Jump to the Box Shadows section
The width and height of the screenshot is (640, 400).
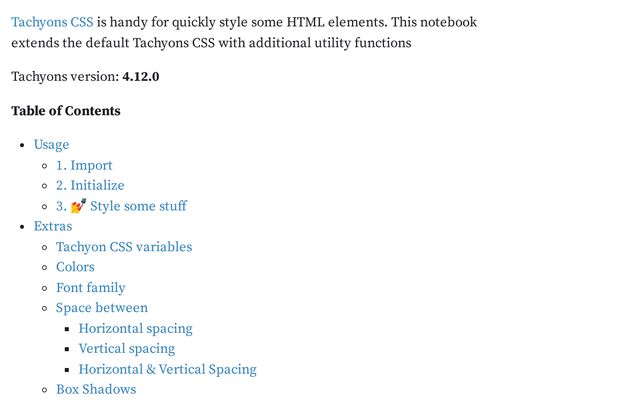coord(96,390)
